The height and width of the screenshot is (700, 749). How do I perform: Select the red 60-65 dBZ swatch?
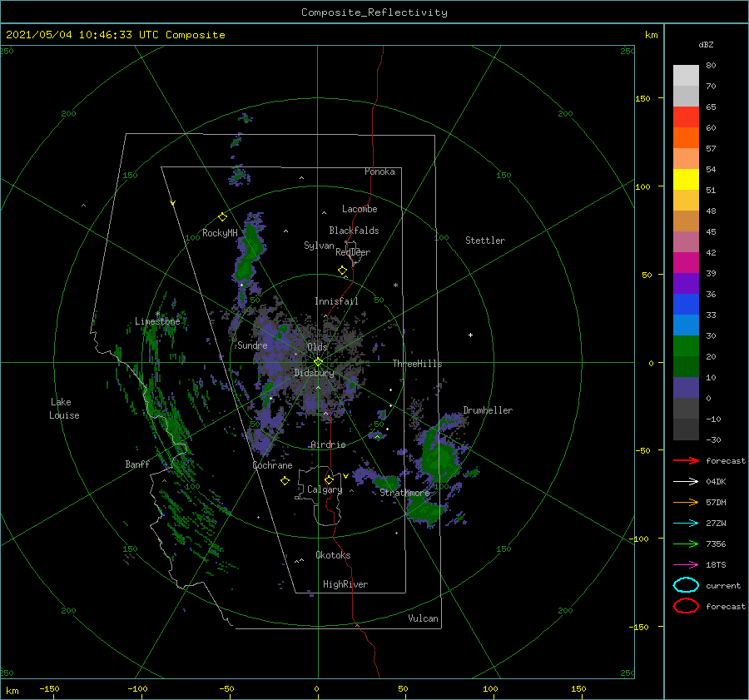[686, 117]
